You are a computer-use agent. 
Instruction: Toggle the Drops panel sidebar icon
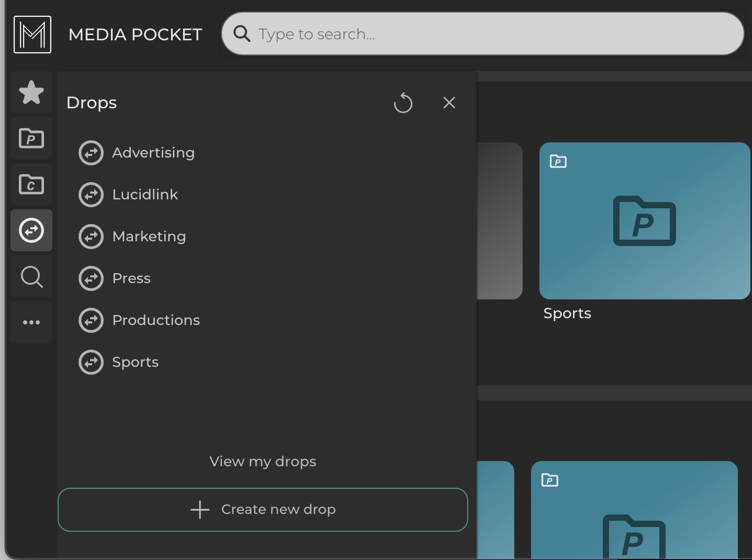pyautogui.click(x=31, y=230)
